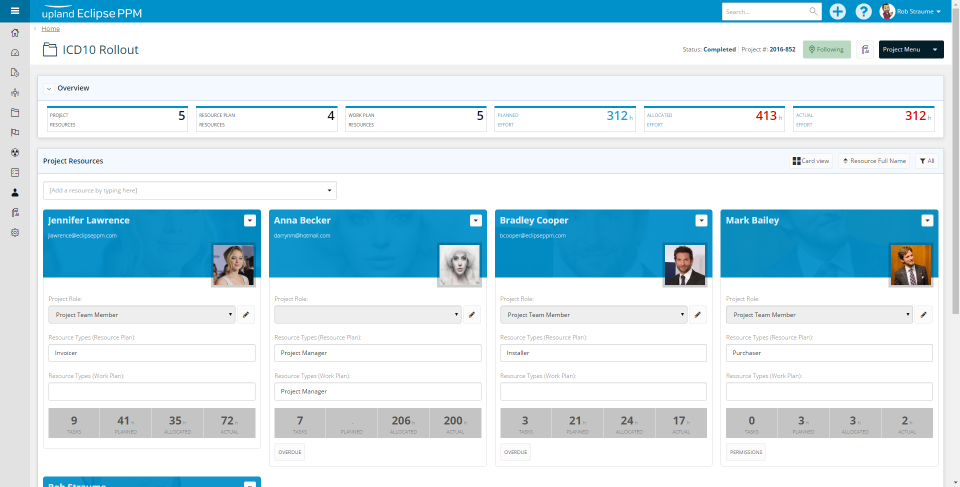Click the flag icon in sidebar
The image size is (960, 487).
click(x=15, y=132)
